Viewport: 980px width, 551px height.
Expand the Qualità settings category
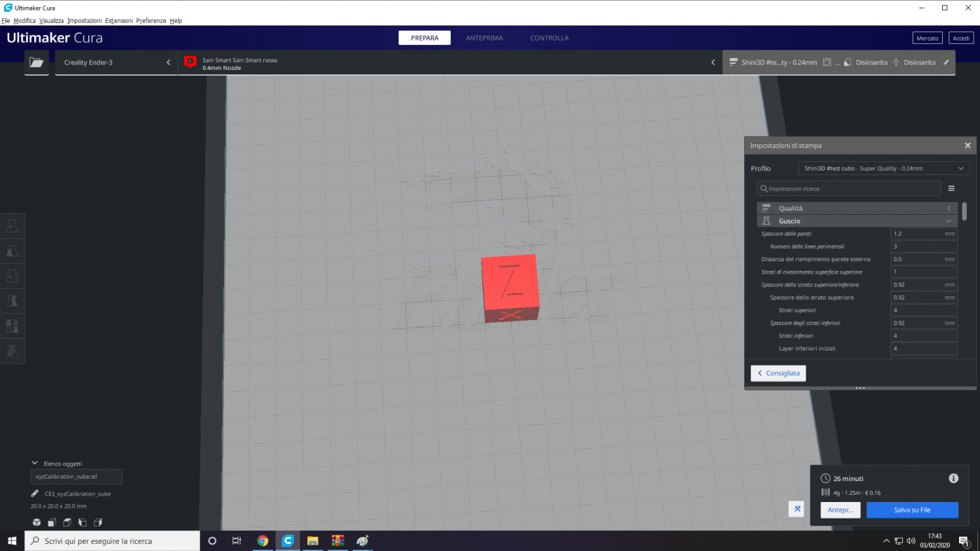[x=857, y=208]
